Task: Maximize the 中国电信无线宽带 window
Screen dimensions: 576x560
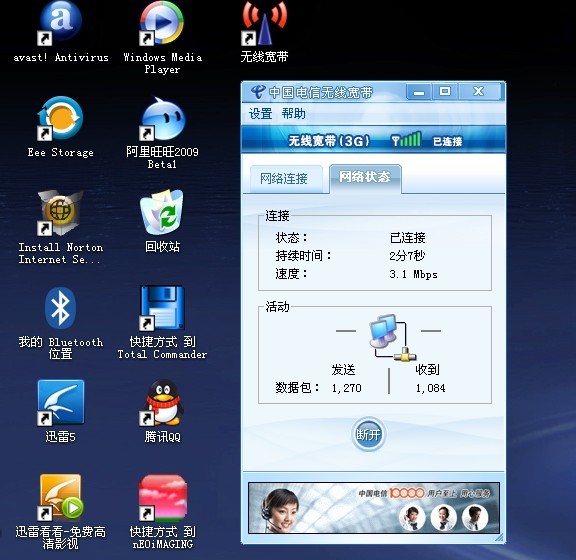Action: coord(444,91)
